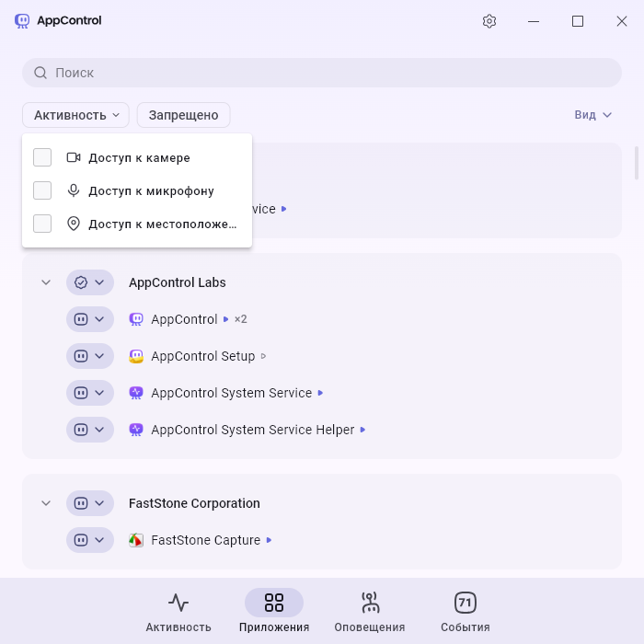Toggle the Запрещено filter button
The width and height of the screenshot is (644, 644).
click(x=183, y=115)
